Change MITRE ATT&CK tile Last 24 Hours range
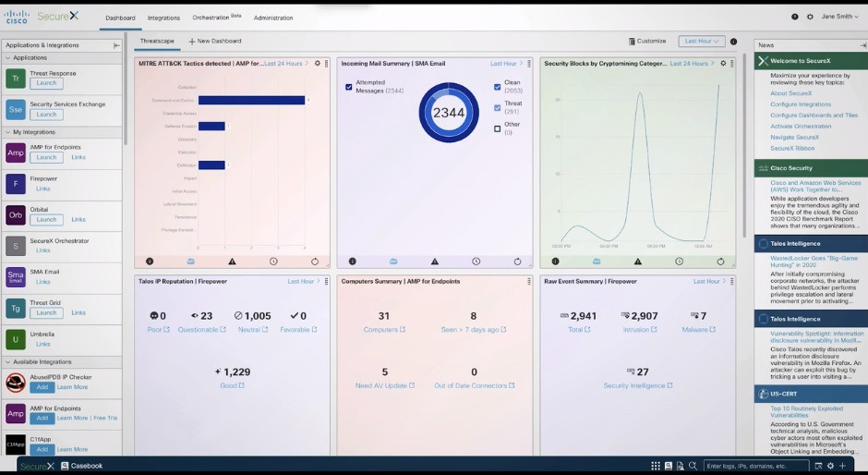Image resolution: width=868 pixels, height=475 pixels. tap(286, 64)
